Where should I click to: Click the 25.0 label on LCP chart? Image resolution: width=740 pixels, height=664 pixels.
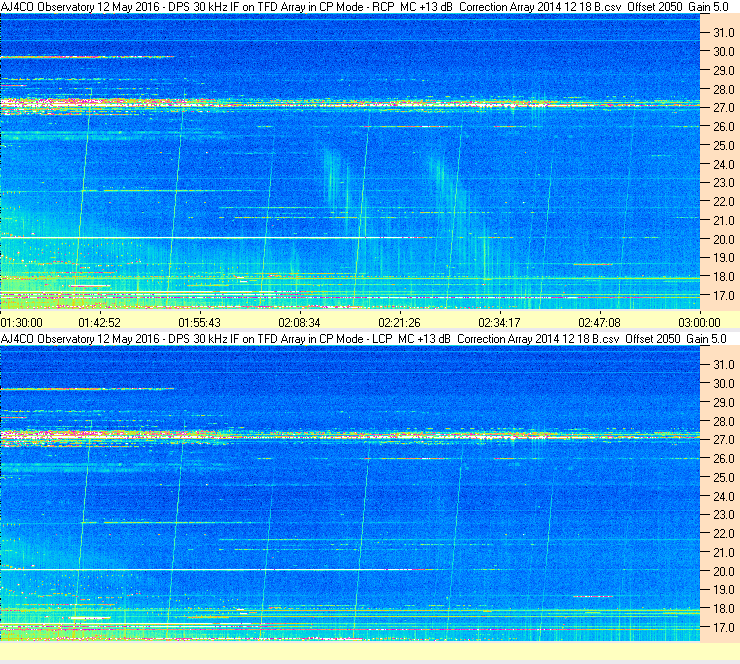coord(724,477)
